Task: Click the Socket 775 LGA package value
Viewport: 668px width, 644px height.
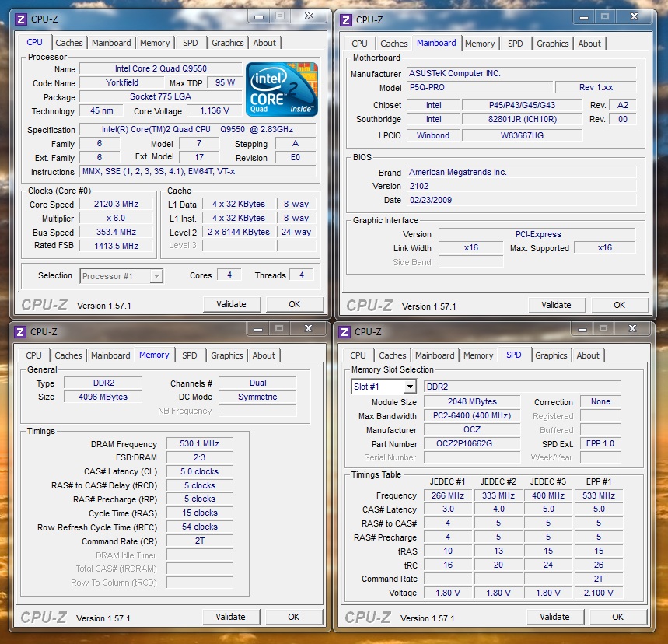Action: (x=161, y=96)
